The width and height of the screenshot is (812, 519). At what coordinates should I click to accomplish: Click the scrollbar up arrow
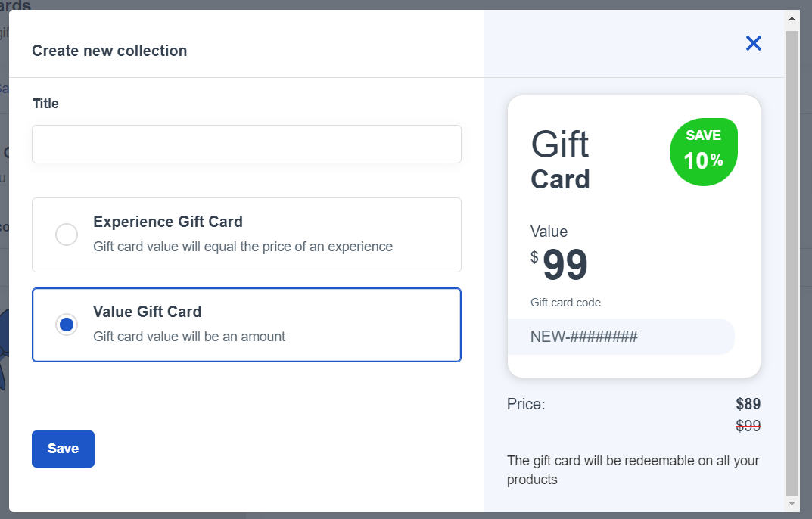coord(792,17)
